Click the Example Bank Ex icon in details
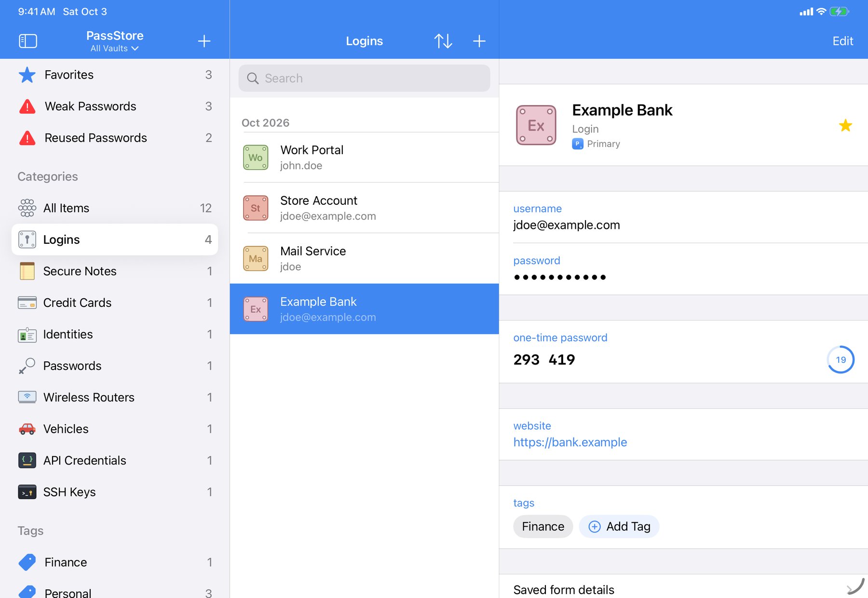This screenshot has width=868, height=598. pos(536,125)
